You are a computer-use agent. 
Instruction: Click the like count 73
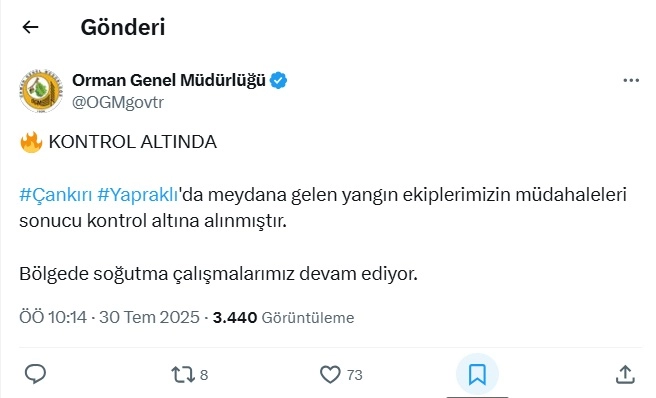pyautogui.click(x=354, y=375)
